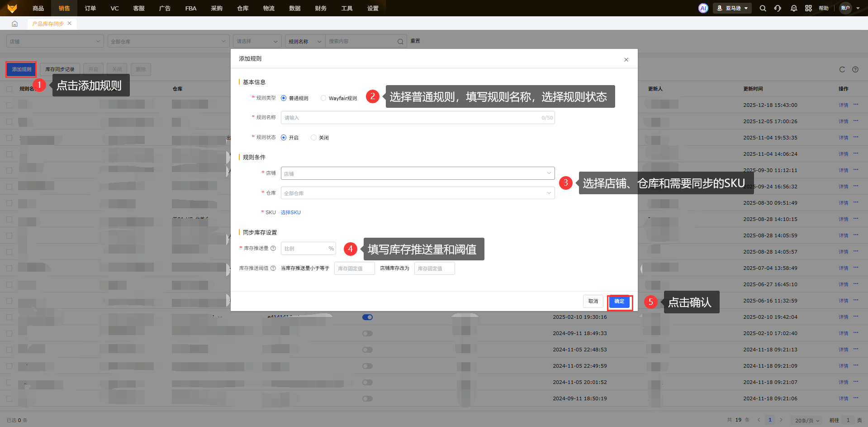This screenshot has width=868, height=427.
Task: Click the refresh icon above the table
Action: click(842, 69)
